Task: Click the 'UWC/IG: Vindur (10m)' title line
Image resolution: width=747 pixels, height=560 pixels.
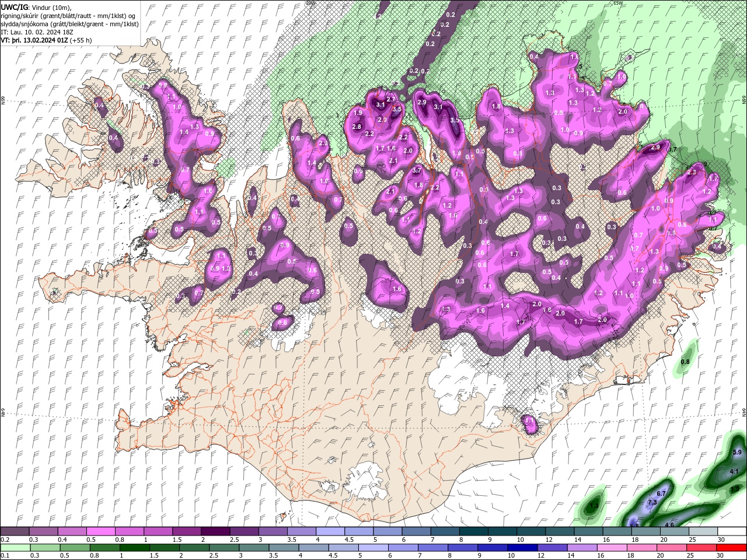Action: click(36, 7)
